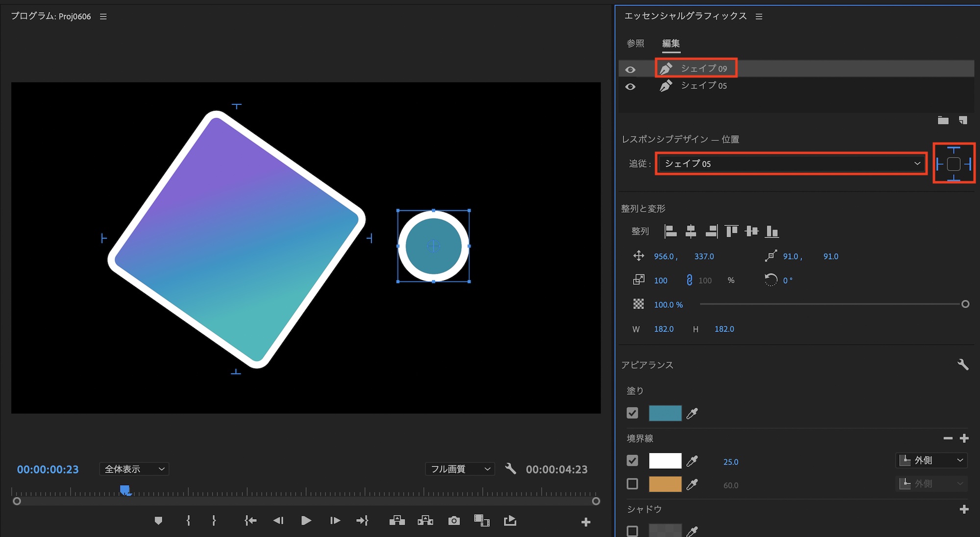Click the Play button in the program monitor
980x537 pixels.
point(306,520)
